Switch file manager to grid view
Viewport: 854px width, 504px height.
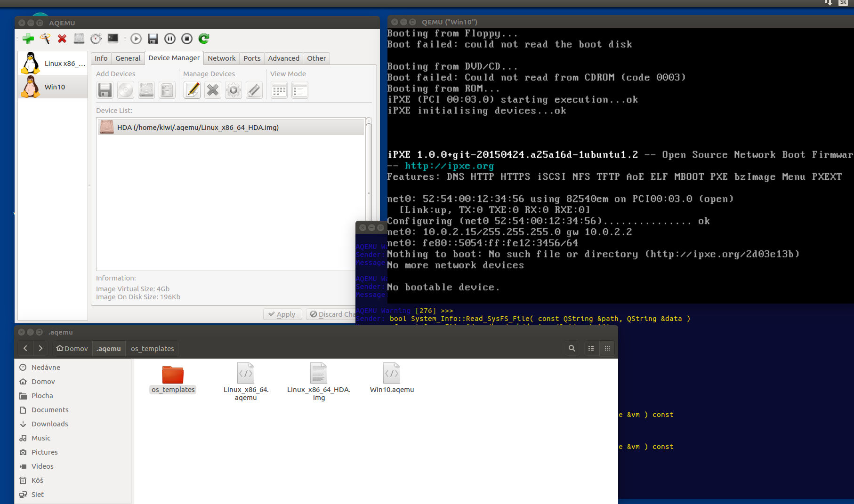click(x=607, y=348)
